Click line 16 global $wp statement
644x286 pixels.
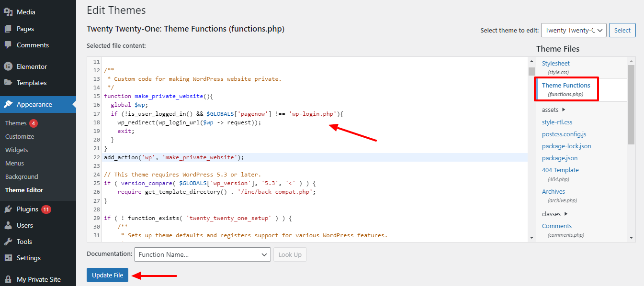point(129,105)
